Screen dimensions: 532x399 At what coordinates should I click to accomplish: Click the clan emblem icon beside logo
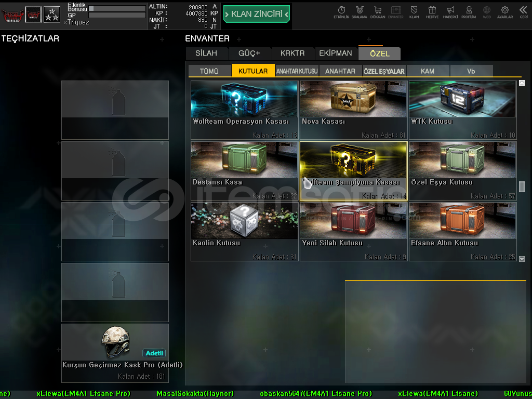pyautogui.click(x=33, y=15)
